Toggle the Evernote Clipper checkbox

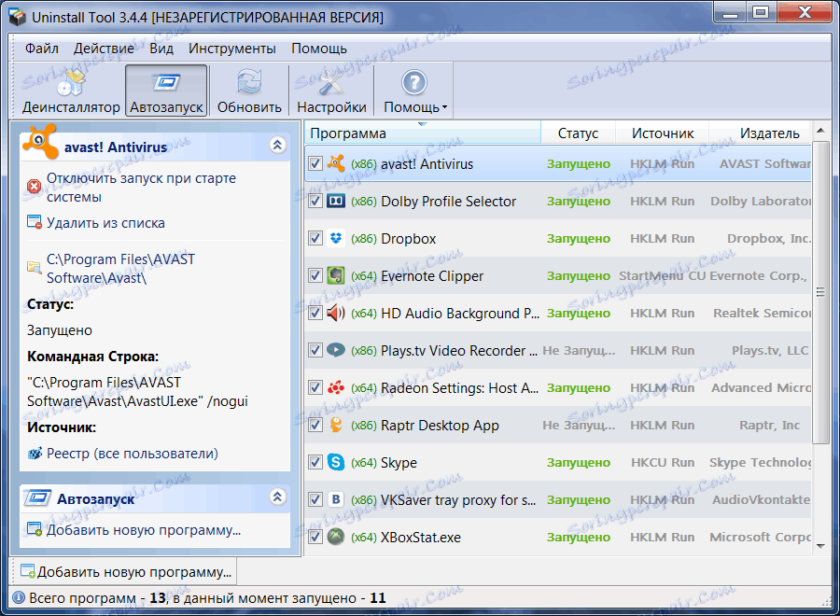[x=315, y=275]
